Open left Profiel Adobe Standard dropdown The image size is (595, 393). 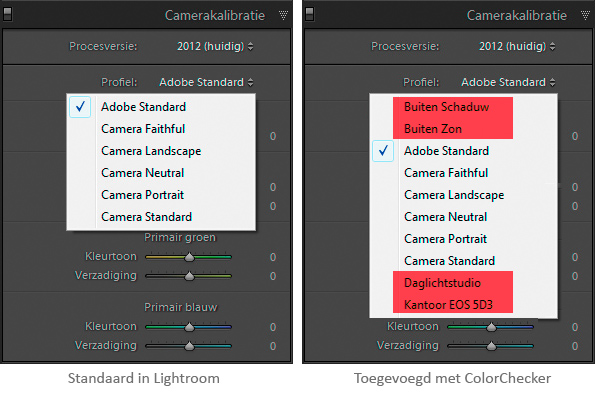pos(206,82)
